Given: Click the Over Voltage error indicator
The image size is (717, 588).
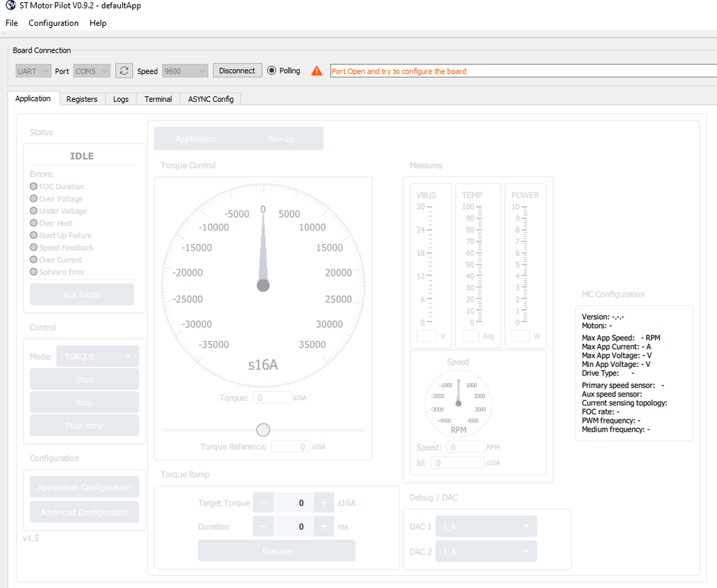Looking at the screenshot, I should coord(33,199).
